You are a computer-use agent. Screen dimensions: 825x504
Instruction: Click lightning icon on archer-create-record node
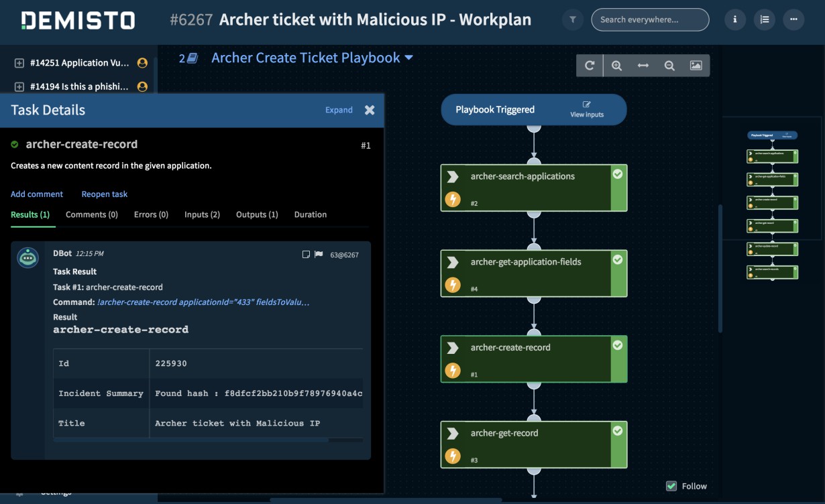[453, 371]
